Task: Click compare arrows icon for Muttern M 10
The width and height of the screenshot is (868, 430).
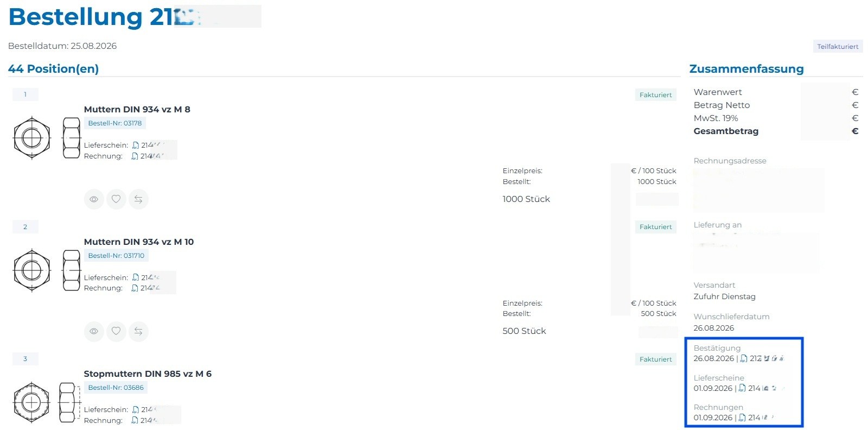Action: click(138, 331)
